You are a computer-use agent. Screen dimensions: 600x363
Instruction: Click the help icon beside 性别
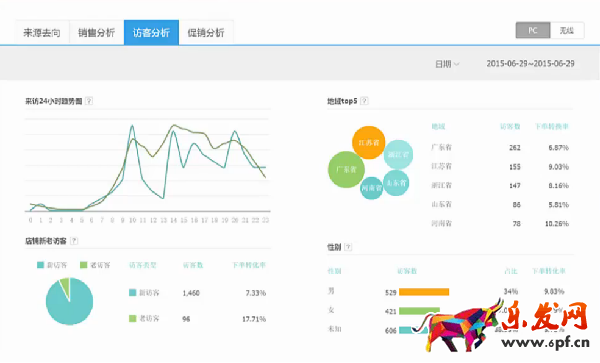click(348, 247)
